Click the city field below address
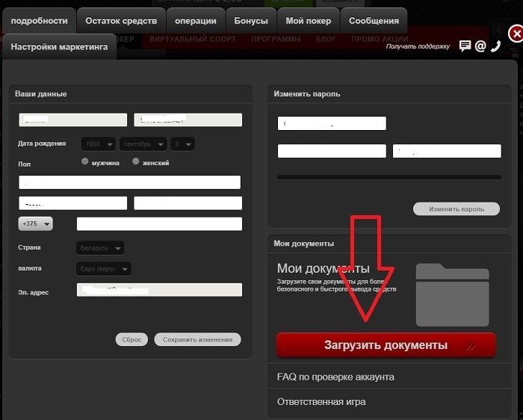The image size is (523, 420). 73,203
